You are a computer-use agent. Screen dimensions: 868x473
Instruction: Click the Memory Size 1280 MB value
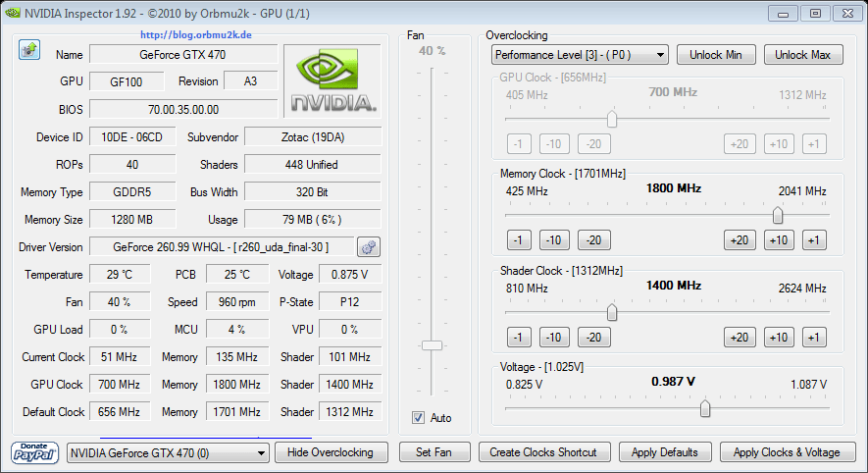(x=132, y=220)
